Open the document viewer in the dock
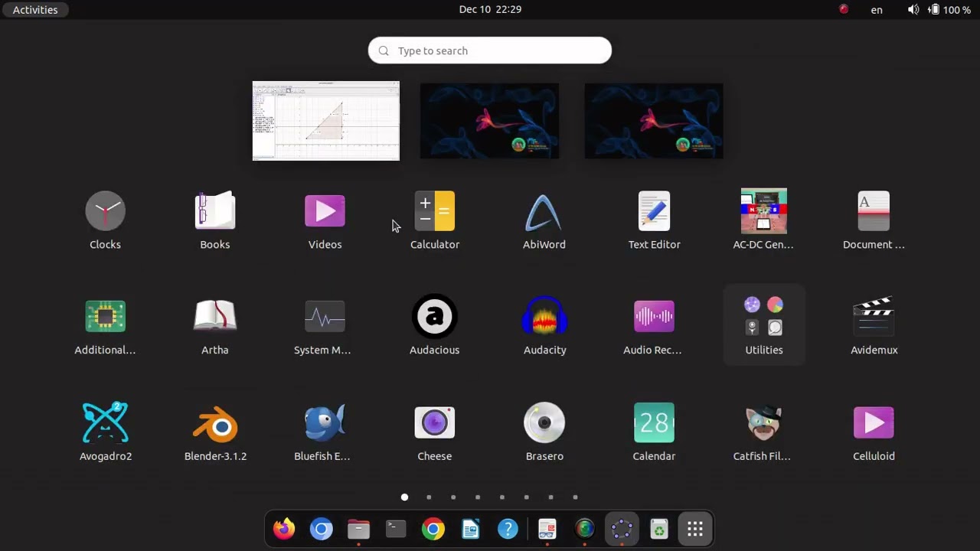Viewport: 980px width, 551px height. (x=547, y=529)
